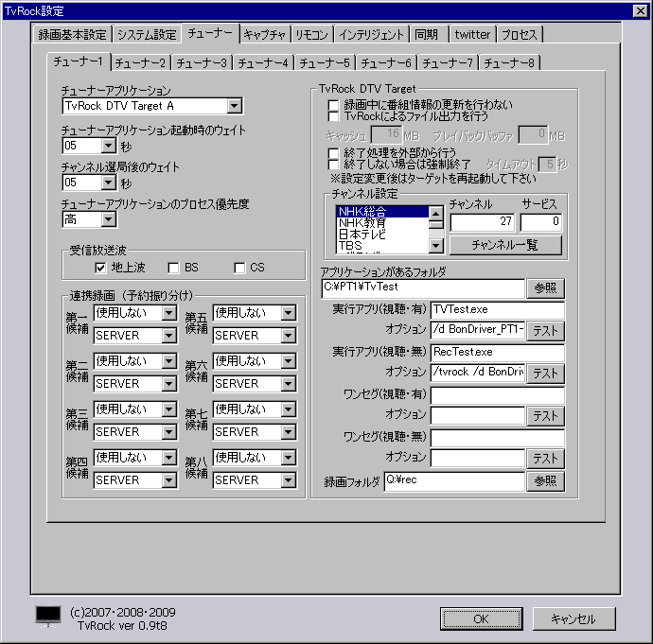Switch to システム設定 tab
This screenshot has width=653, height=644.
(x=147, y=35)
